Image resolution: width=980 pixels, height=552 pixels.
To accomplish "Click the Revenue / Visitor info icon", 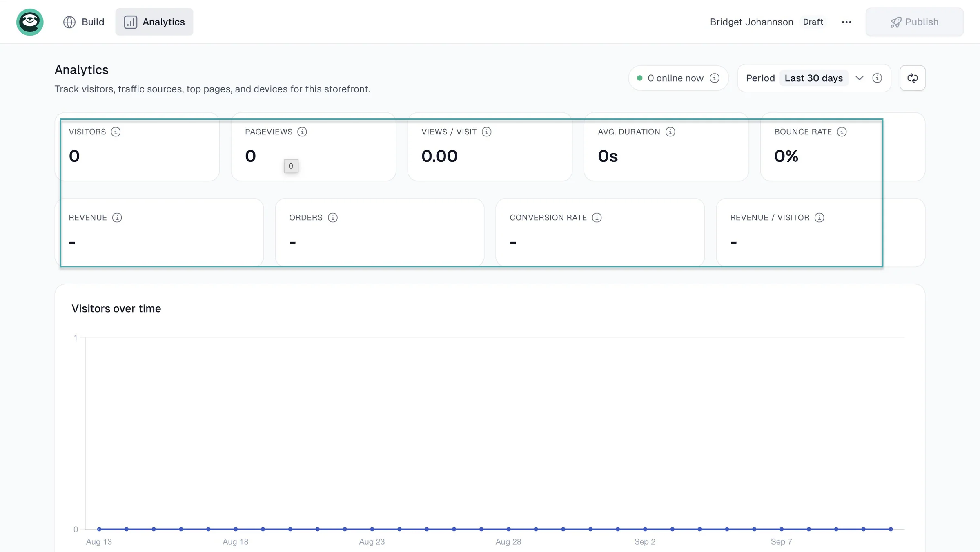I will click(819, 217).
